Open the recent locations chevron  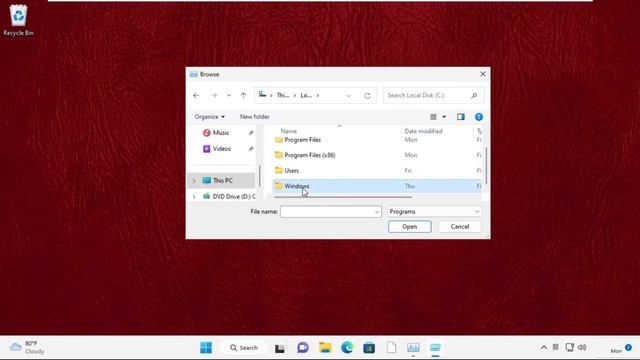(x=229, y=95)
